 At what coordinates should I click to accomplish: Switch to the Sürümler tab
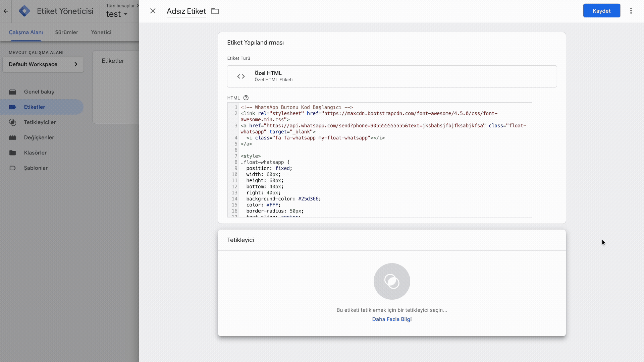tap(66, 32)
